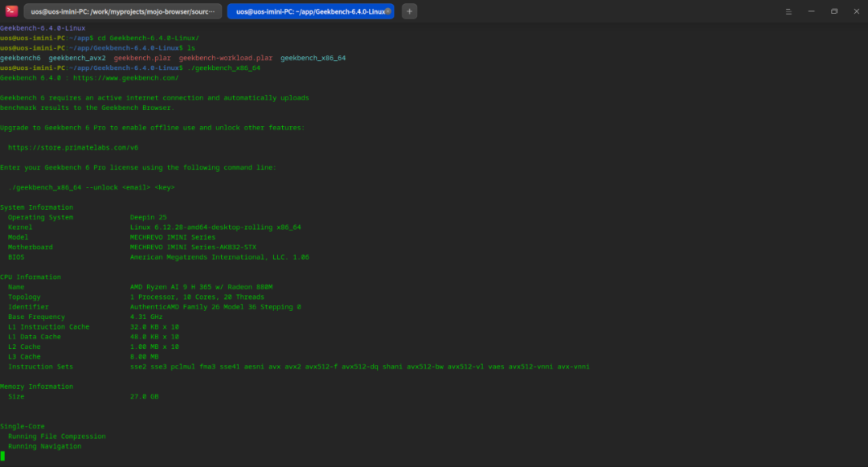Click the L2 Cache value '1.00 MB x 10'
Screen dimensions: 868x467
[154, 347]
